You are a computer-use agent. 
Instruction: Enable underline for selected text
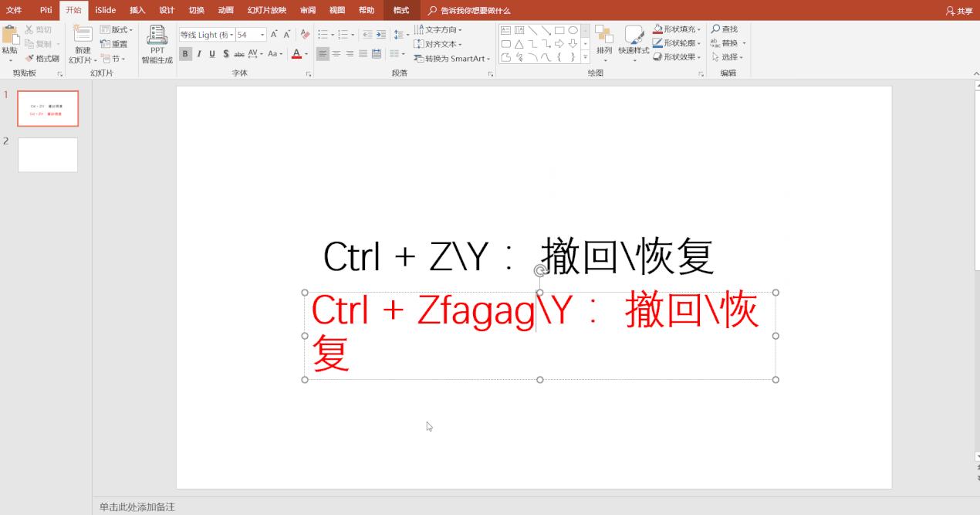coord(212,53)
